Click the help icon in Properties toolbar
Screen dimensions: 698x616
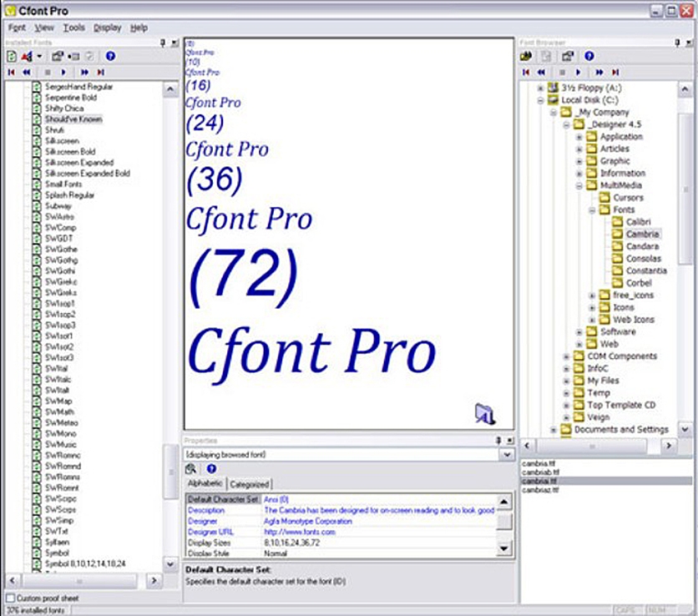(x=211, y=468)
